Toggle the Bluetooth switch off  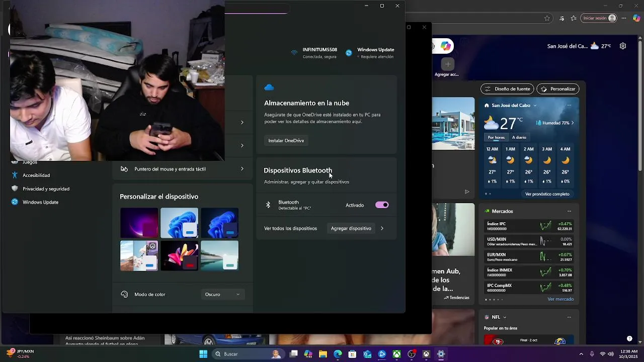coord(382,205)
